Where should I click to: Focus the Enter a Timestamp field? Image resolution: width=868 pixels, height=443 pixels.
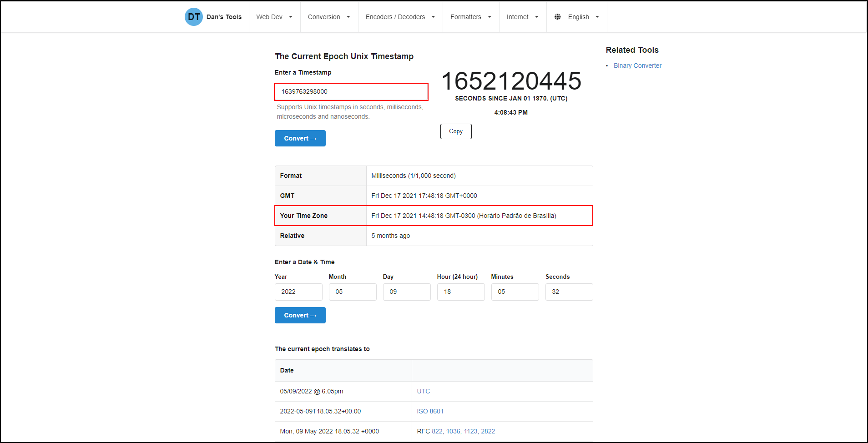[x=351, y=91]
